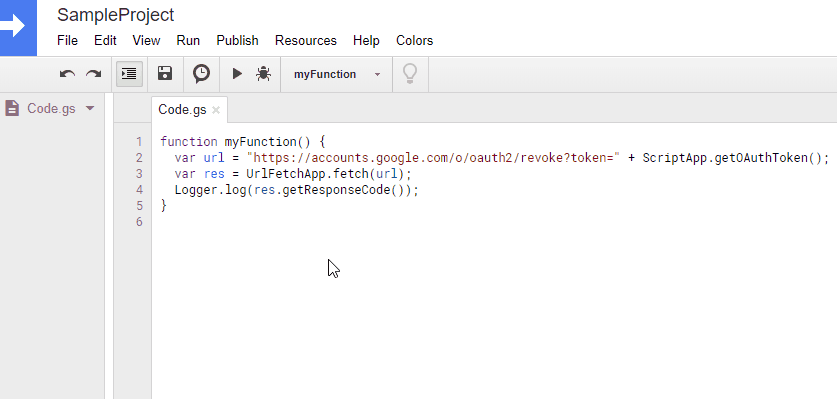Close the Code.gs tab
This screenshot has height=399, width=837.
(216, 110)
